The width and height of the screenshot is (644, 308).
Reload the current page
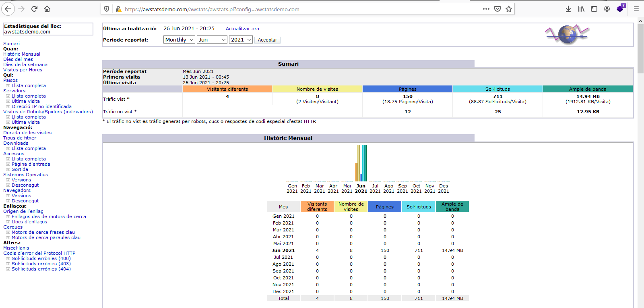click(x=34, y=9)
